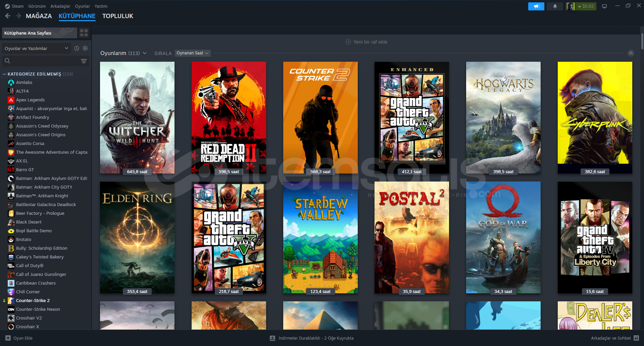Click the announcements megaphone icon
Viewport: 644px width, 346px height.
(536, 6)
